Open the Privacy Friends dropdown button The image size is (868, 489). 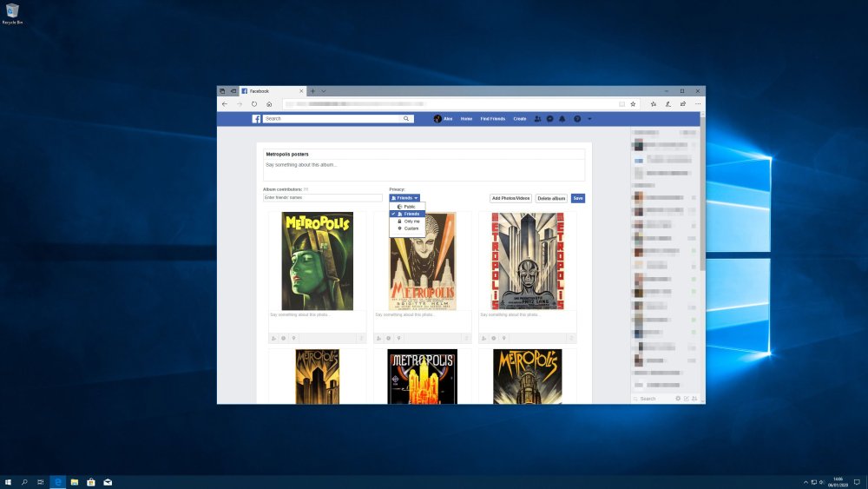click(x=404, y=198)
